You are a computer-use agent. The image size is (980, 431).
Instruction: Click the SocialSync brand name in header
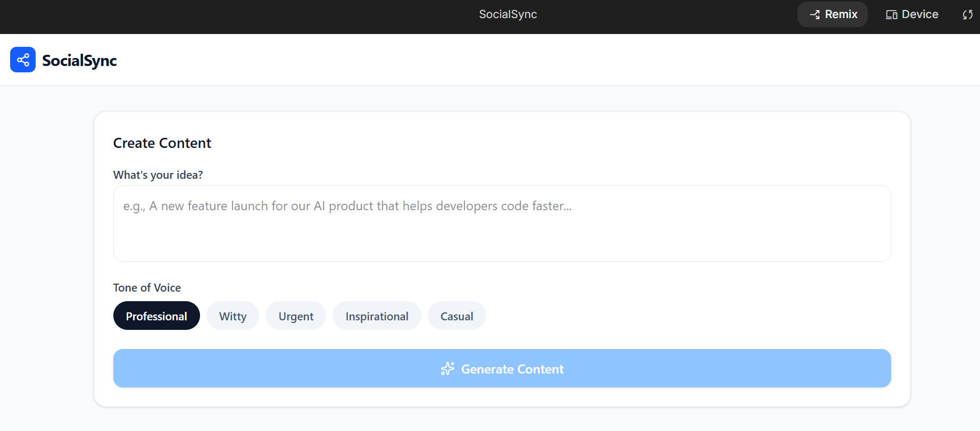79,61
